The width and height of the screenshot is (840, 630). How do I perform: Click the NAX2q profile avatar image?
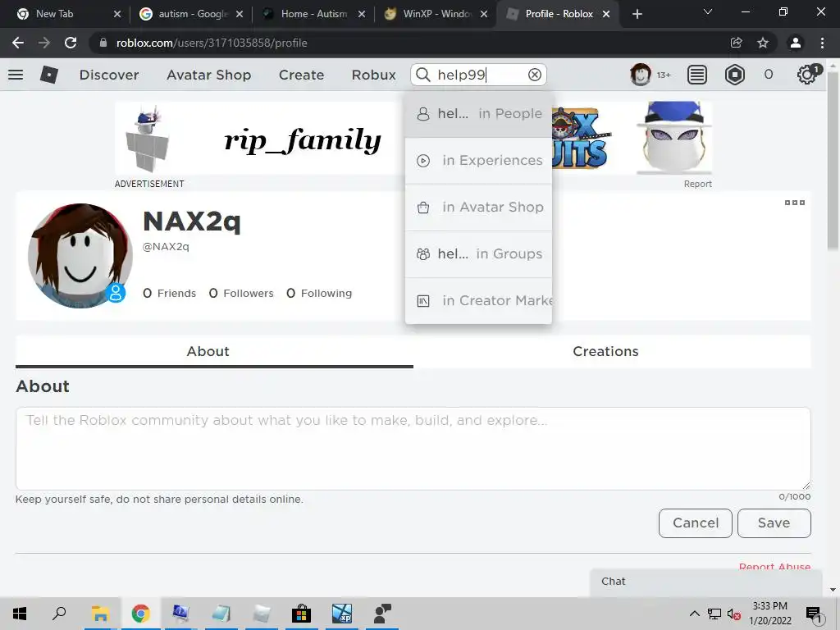pos(80,256)
